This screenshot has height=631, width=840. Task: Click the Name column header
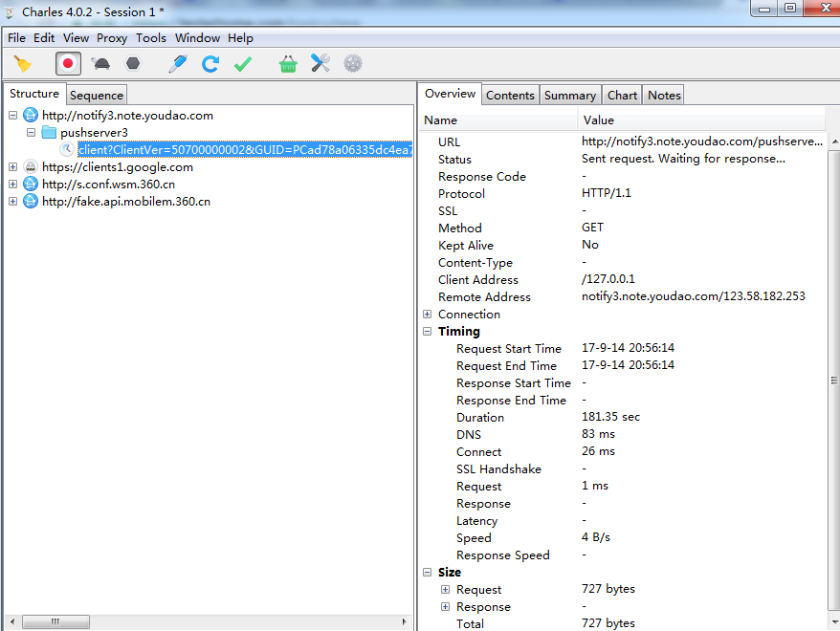click(x=497, y=120)
